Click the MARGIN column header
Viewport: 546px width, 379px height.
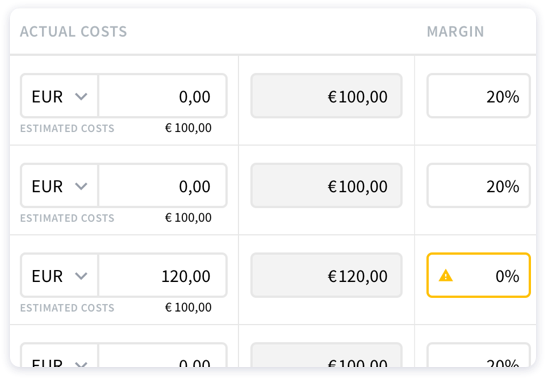pyautogui.click(x=455, y=32)
